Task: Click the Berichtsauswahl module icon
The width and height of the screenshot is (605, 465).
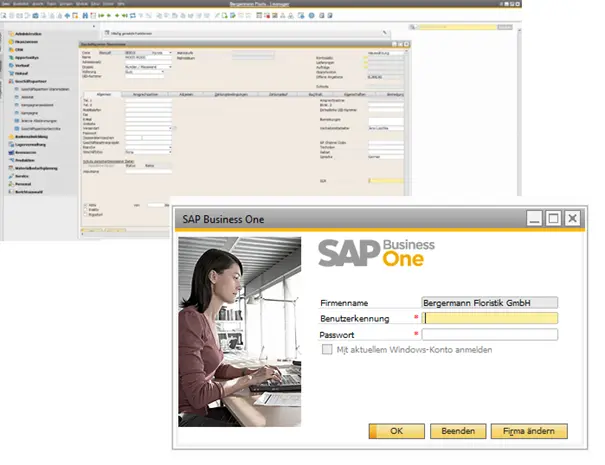Action: (11, 192)
